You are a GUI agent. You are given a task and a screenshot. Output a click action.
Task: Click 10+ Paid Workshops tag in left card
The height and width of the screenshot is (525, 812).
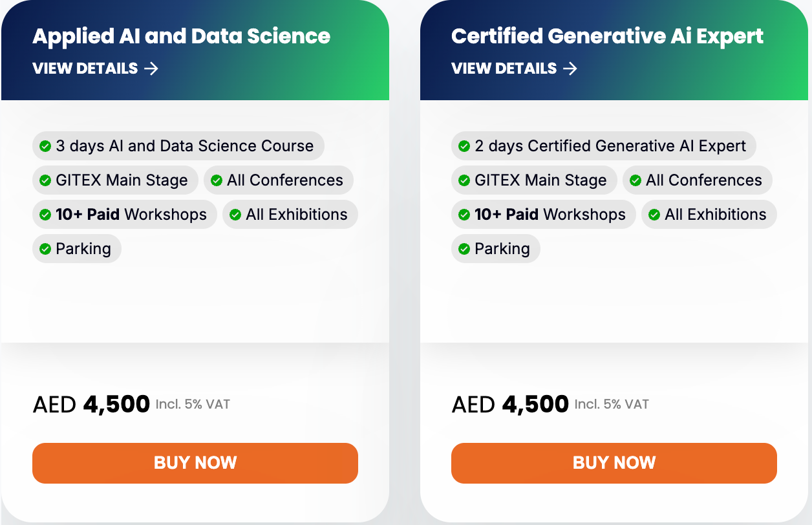pos(125,215)
